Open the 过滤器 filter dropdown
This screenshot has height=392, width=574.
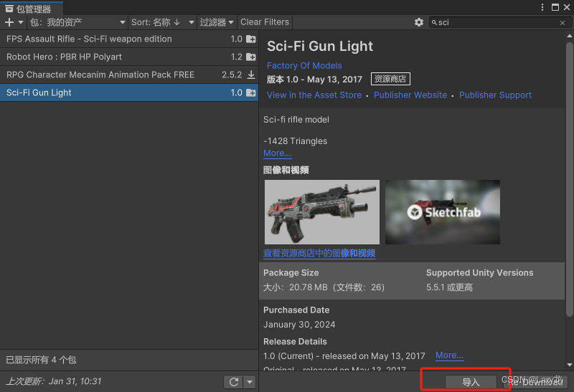pyautogui.click(x=217, y=22)
